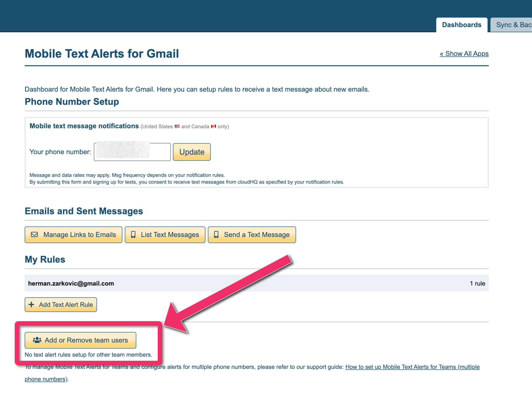Viewport: 532px width, 407px height.
Task: Click the Emails and Sent Messages heading
Action: (x=84, y=211)
